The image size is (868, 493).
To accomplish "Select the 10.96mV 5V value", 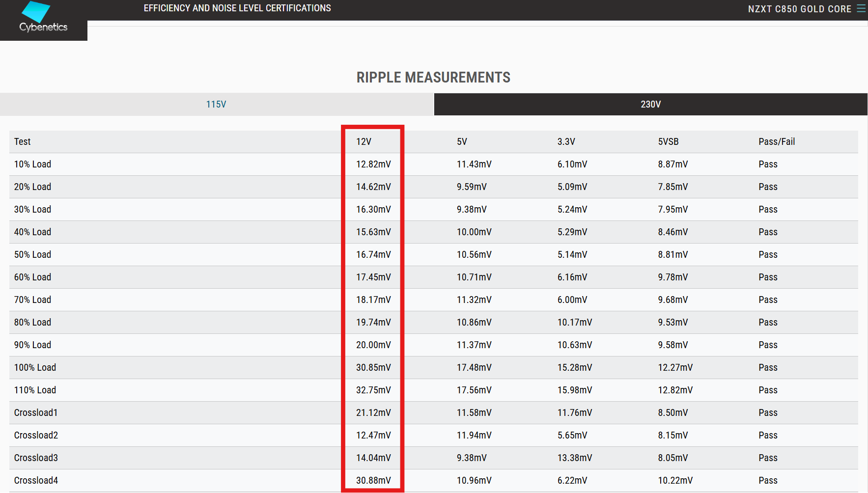I will tap(474, 480).
